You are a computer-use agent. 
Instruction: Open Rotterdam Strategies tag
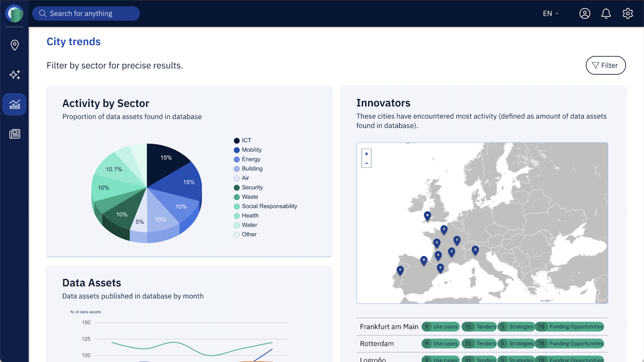pyautogui.click(x=516, y=343)
